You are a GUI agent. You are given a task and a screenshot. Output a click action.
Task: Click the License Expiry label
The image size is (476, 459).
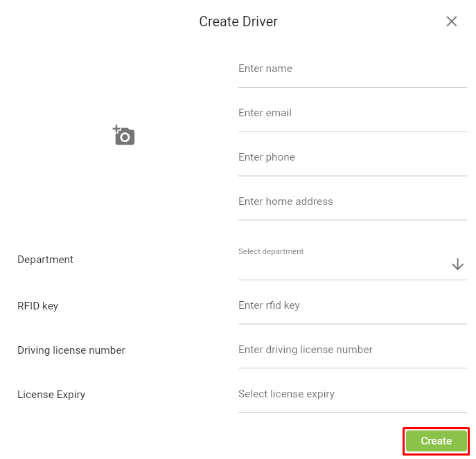(x=51, y=395)
